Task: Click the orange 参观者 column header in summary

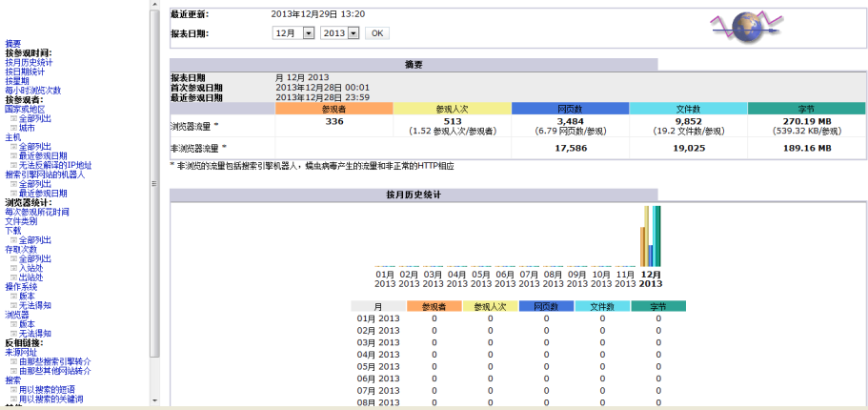Action: (x=333, y=109)
